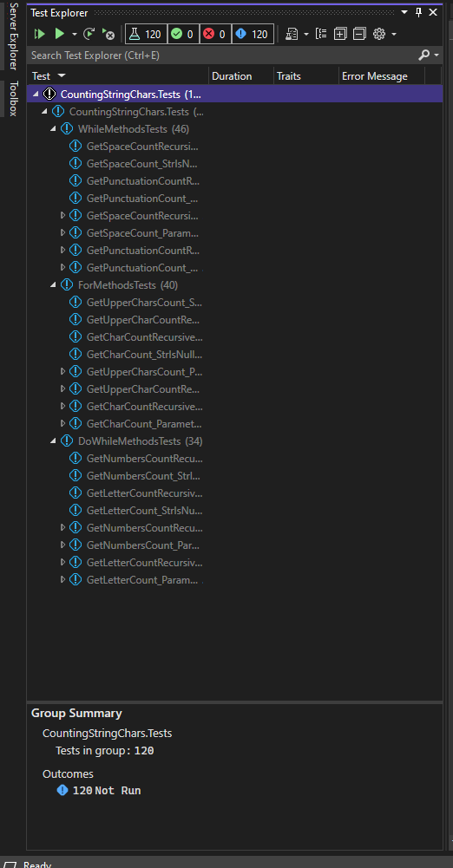The height and width of the screenshot is (868, 453).
Task: Click warning icon beside root CountingStringChars.Tests
Action: 49,95
